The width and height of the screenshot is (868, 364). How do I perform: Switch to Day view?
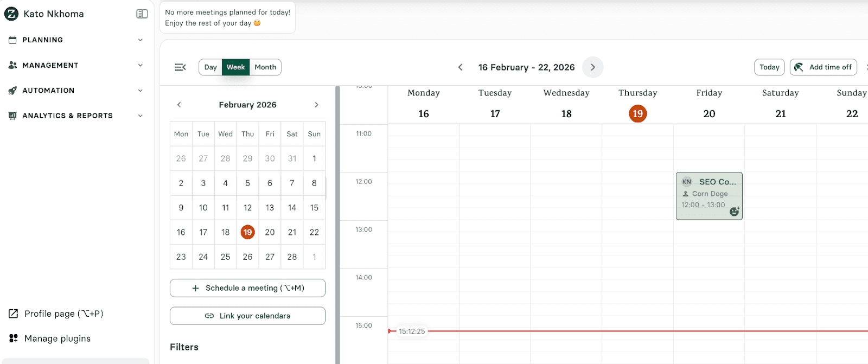click(210, 67)
